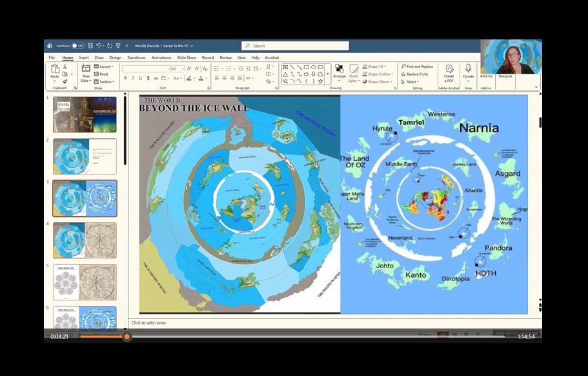Viewport: 588px width, 376px height.
Task: Click the Cut scissors icon
Action: (x=65, y=67)
